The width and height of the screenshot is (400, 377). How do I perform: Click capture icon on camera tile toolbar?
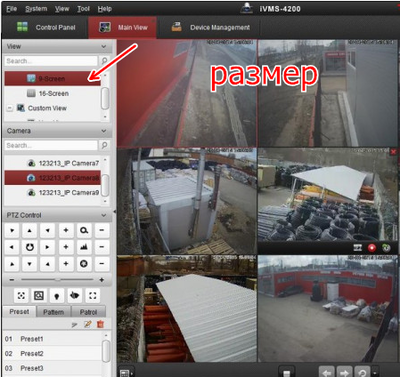pyautogui.click(x=358, y=248)
